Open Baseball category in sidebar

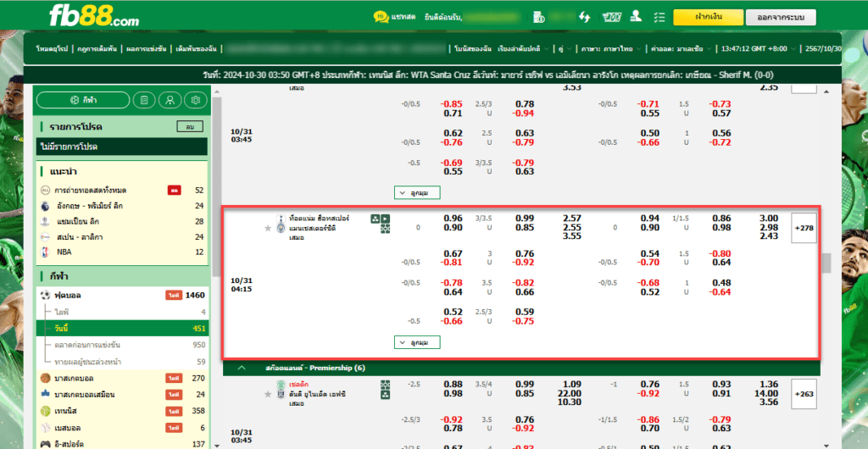122,428
